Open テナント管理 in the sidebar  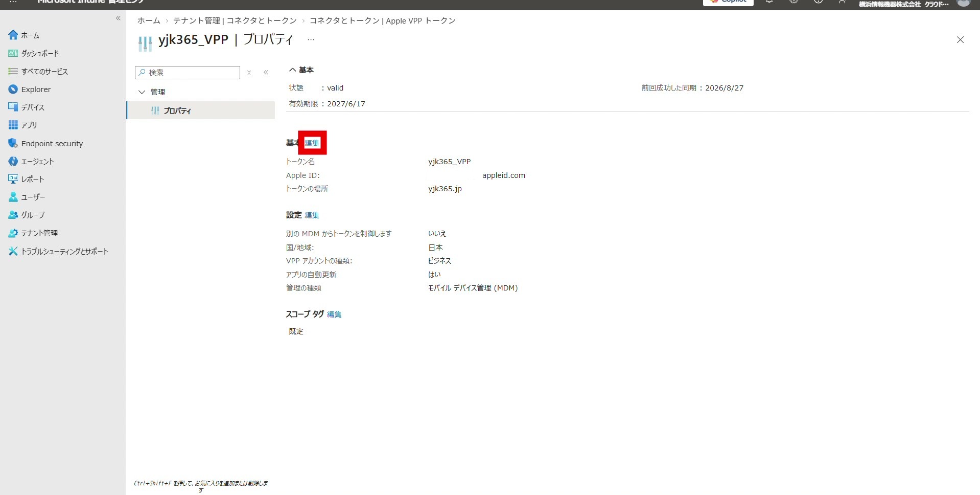40,233
